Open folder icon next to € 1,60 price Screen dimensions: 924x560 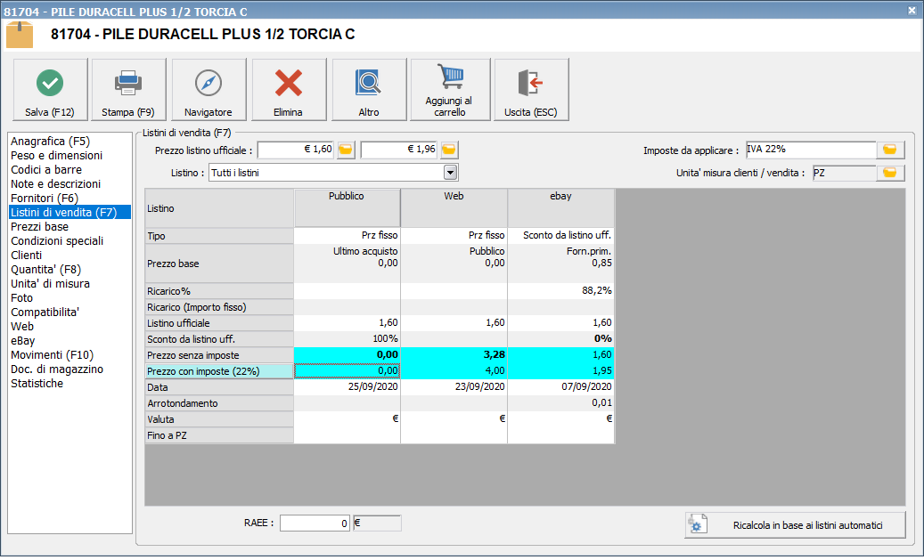[x=346, y=150]
